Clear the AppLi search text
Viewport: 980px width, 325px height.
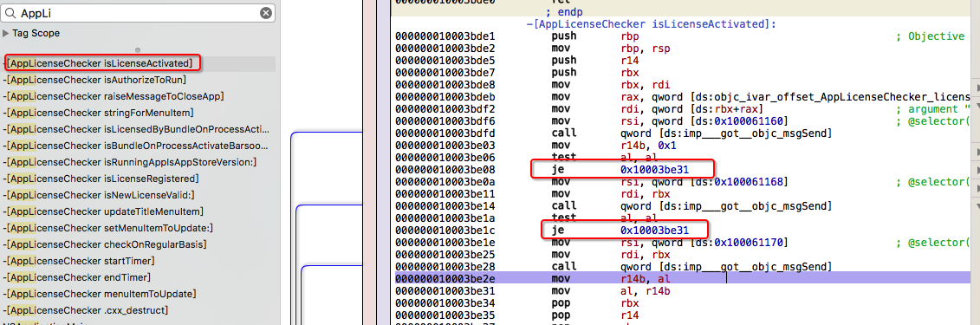click(x=266, y=13)
